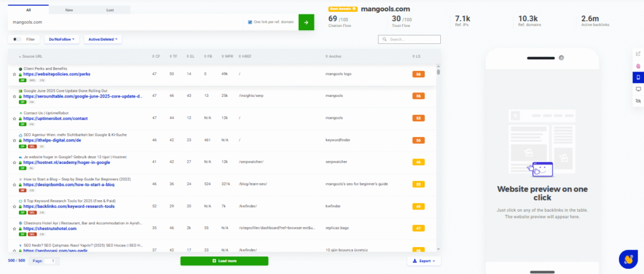Switch preview to mobile view
This screenshot has height=274, width=644.
click(638, 77)
